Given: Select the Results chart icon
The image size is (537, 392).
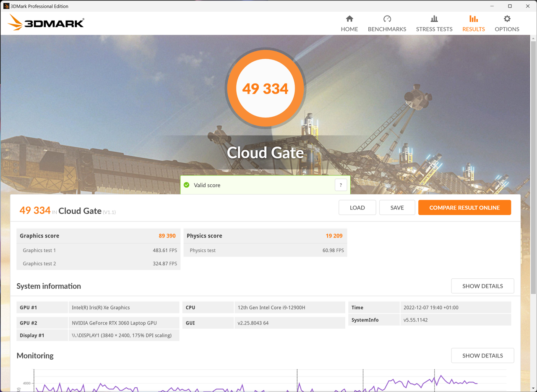Looking at the screenshot, I should pyautogui.click(x=473, y=19).
